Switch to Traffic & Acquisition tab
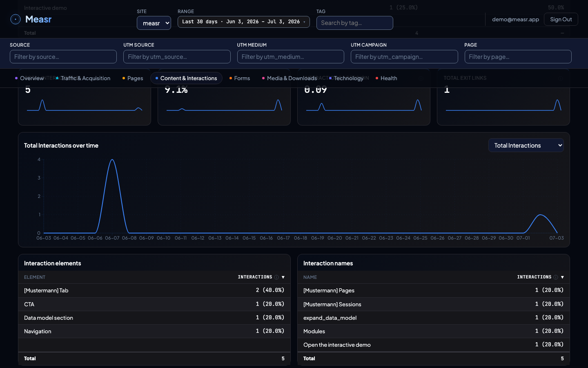Viewport: 588px width, 368px height. [83, 78]
